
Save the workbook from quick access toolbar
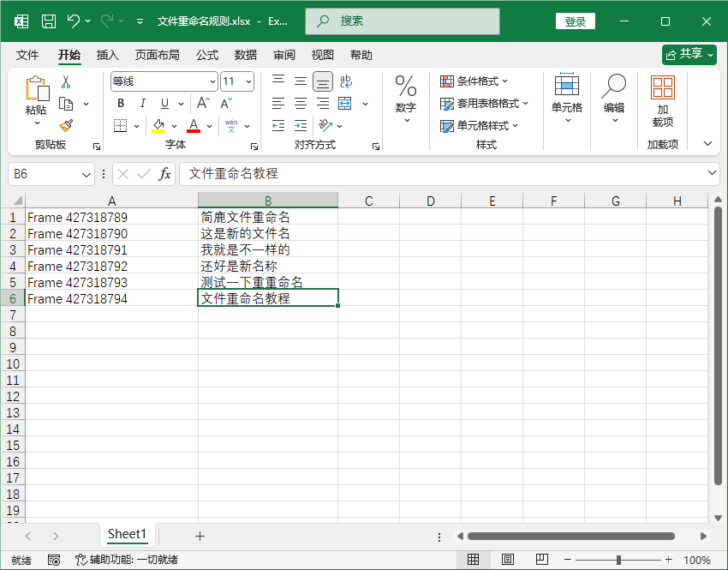pyautogui.click(x=47, y=21)
